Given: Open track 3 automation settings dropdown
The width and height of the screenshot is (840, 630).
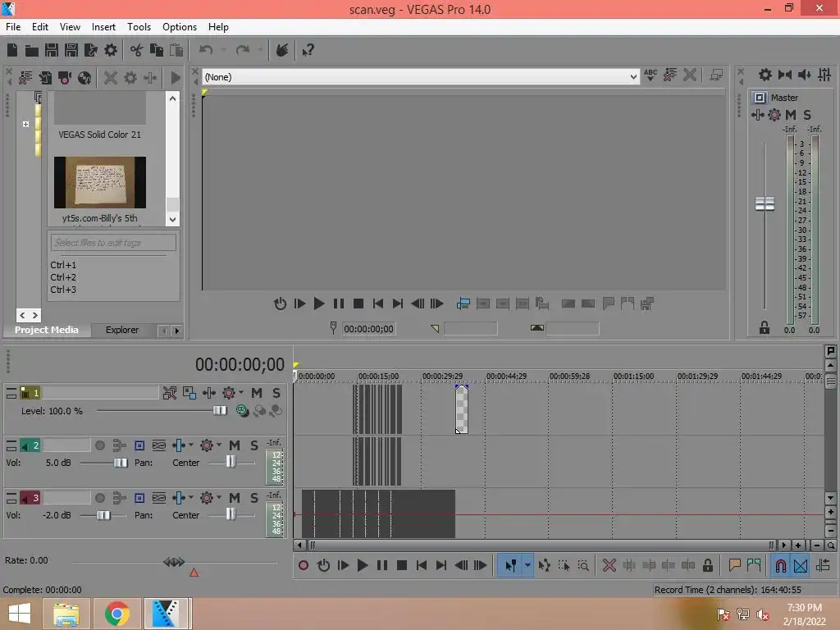Looking at the screenshot, I should click(x=218, y=497).
